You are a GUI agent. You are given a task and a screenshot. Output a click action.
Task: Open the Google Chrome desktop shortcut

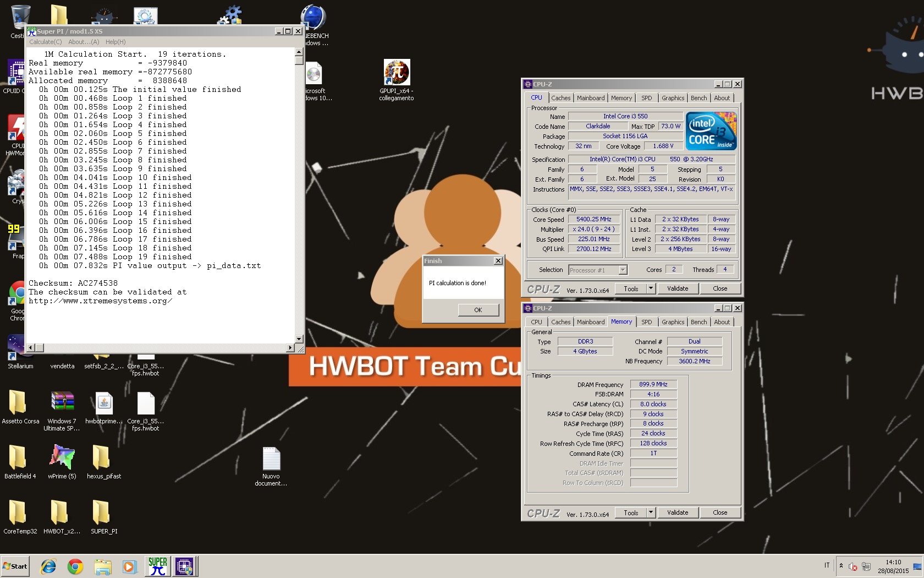16,301
